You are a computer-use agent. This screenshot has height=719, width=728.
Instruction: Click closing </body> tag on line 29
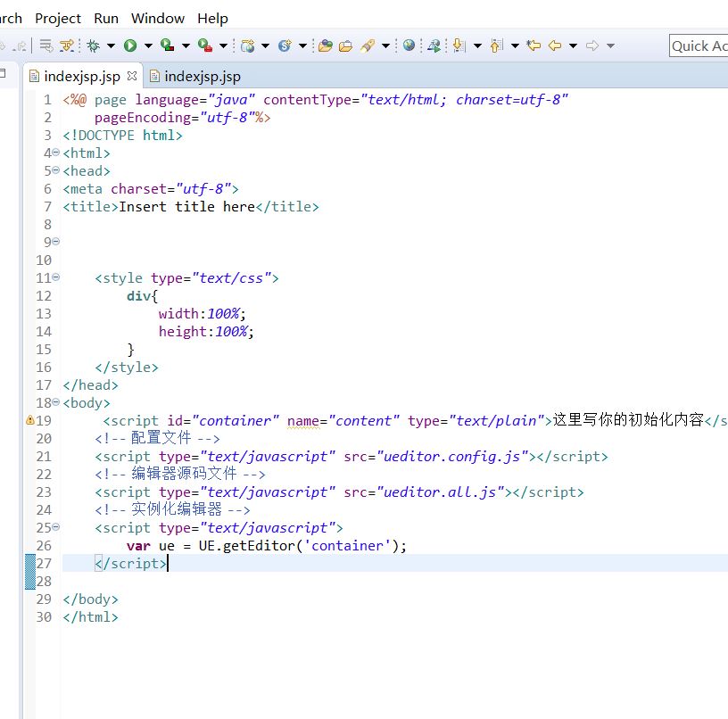[90, 599]
